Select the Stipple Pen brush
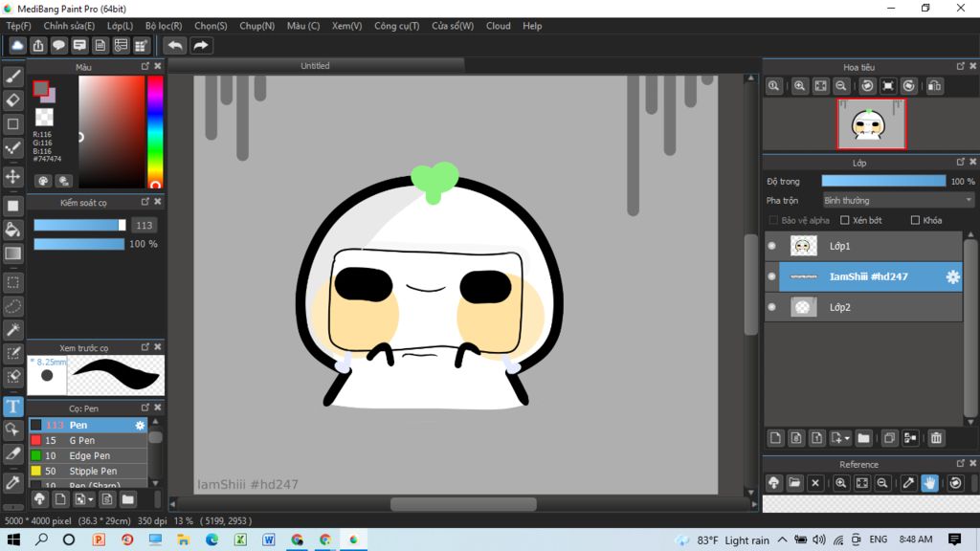 point(88,471)
